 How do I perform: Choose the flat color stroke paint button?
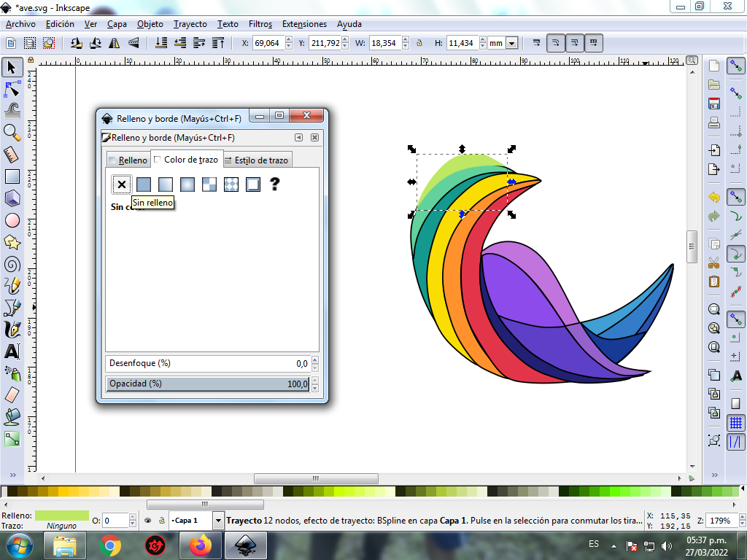tap(144, 184)
